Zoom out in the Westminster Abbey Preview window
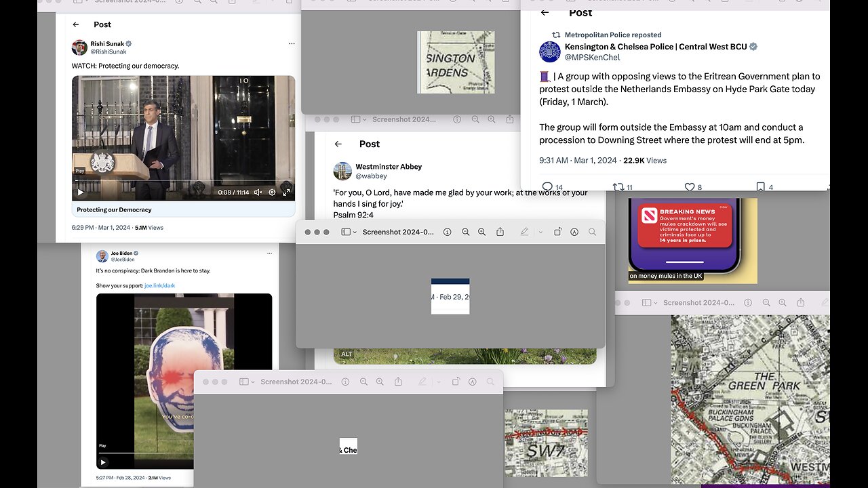The width and height of the screenshot is (868, 488). coord(475,119)
